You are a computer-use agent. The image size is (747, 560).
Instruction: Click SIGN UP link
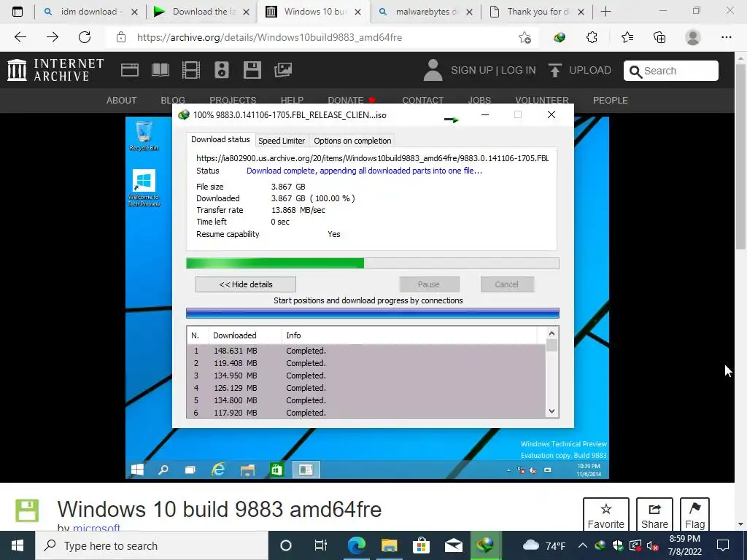click(472, 70)
